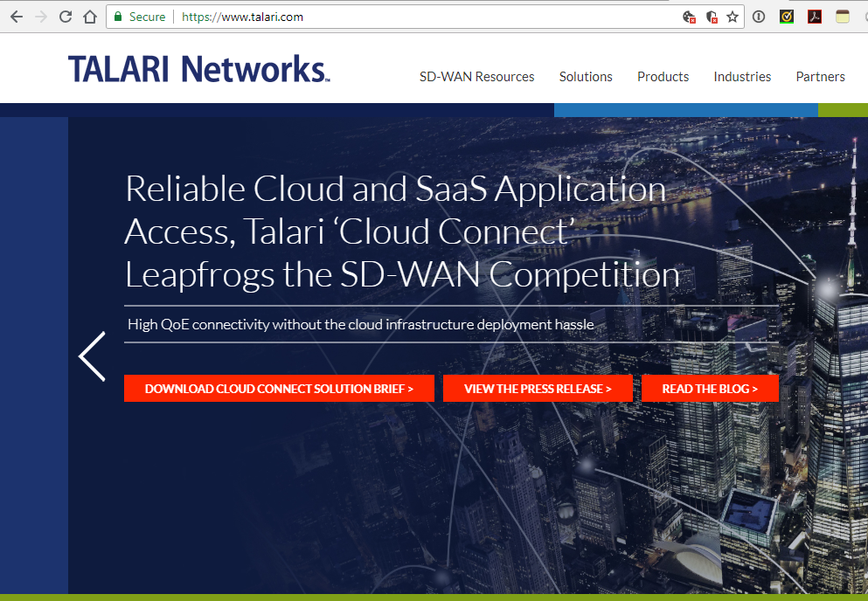The width and height of the screenshot is (868, 601).
Task: Open the browser home page icon
Action: 90,17
